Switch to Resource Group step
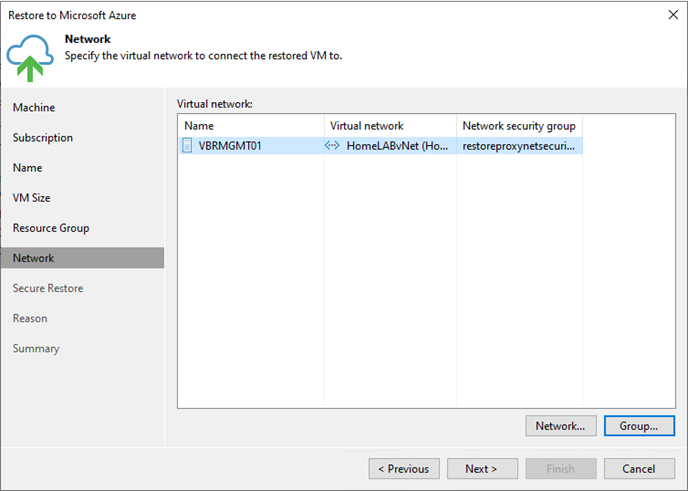688x491 pixels. point(51,228)
